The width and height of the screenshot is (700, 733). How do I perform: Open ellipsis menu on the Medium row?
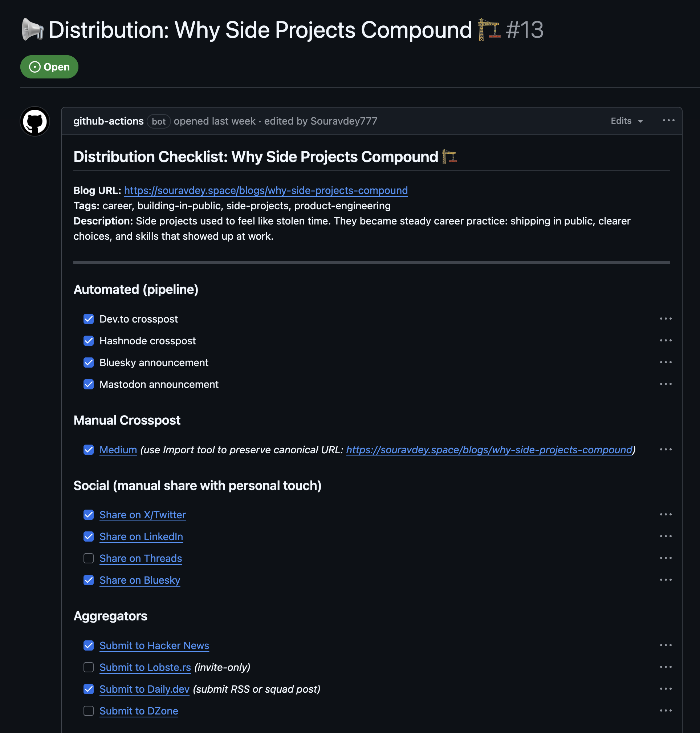point(665,449)
